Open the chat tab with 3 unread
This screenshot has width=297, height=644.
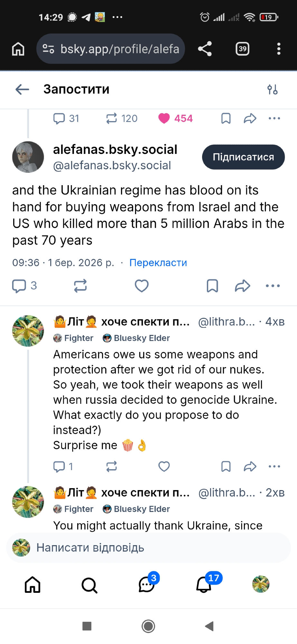point(147,585)
